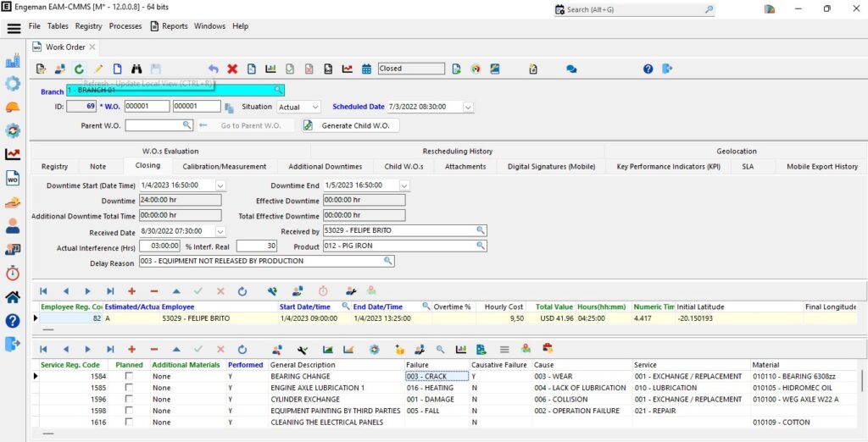Click the blue help question mark in the toolbar
The image size is (868, 442).
coord(648,69)
